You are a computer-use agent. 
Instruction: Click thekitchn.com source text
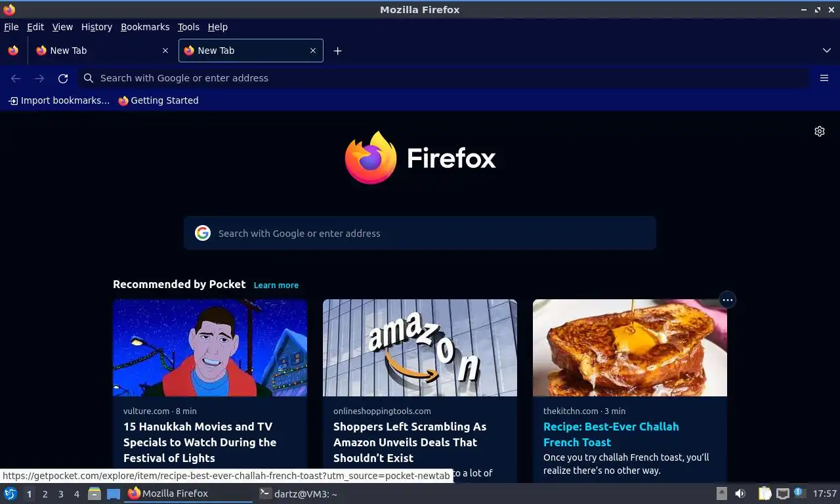pos(571,411)
